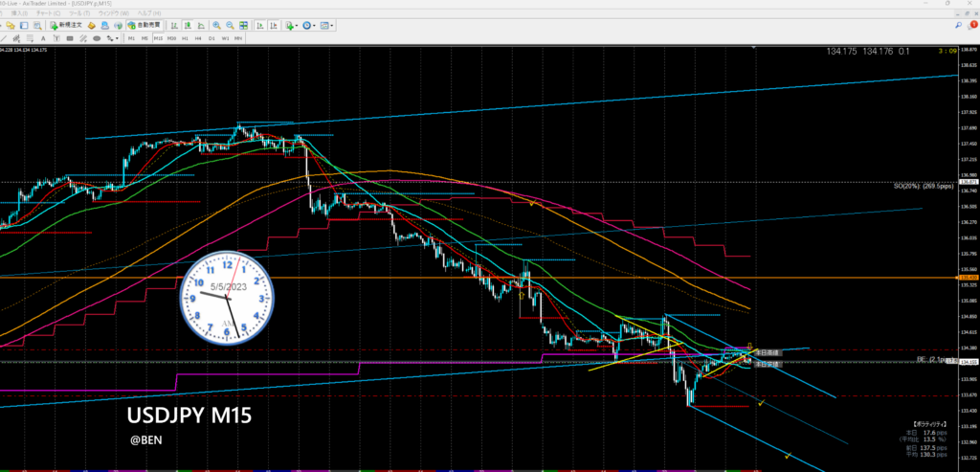
Task: Click the zoom in magnifier icon
Action: click(x=216, y=25)
